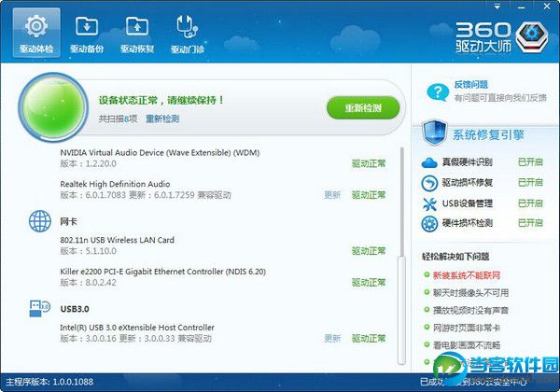Open the title bar dropdown menu arrow
The height and width of the screenshot is (392, 560).
pyautogui.click(x=497, y=7)
